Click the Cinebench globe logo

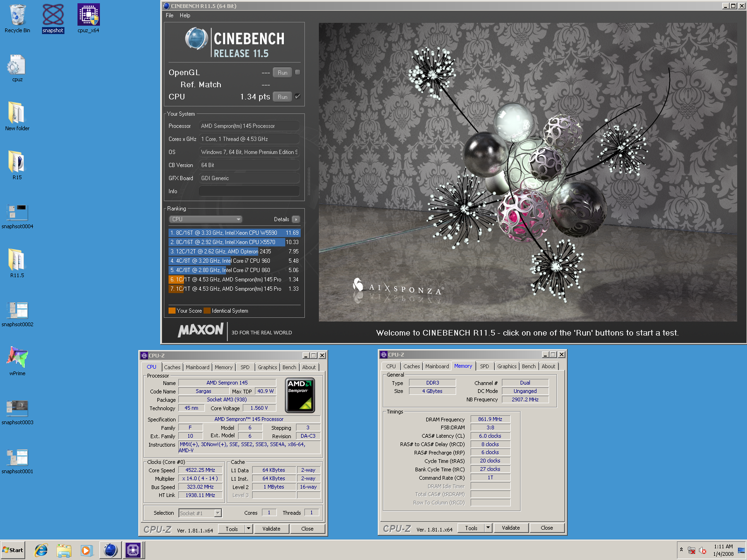[197, 38]
